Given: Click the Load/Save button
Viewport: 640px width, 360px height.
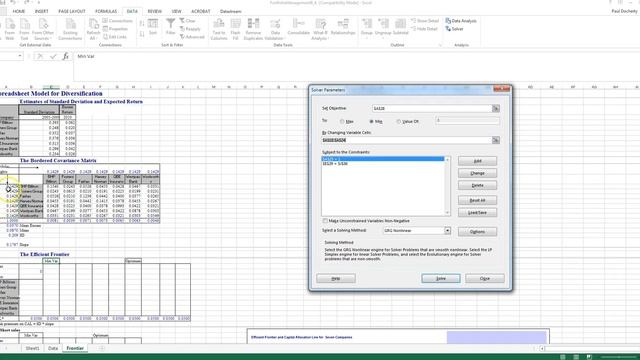Looking at the screenshot, I should click(x=477, y=213).
